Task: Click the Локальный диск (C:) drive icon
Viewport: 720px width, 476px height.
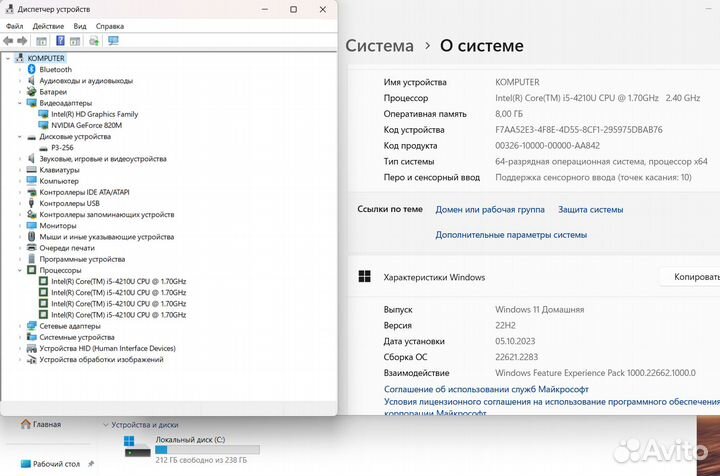Action: coord(137,447)
